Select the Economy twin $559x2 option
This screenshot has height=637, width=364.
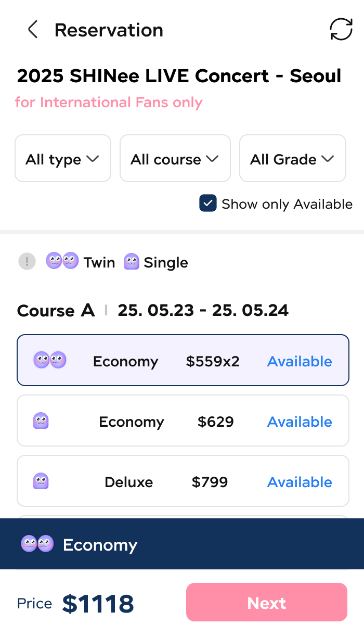click(183, 360)
